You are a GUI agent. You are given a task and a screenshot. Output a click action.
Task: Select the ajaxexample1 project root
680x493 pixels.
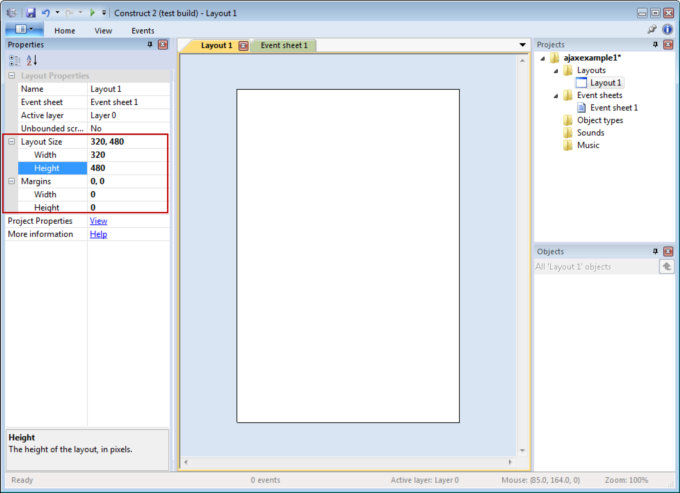click(x=585, y=58)
